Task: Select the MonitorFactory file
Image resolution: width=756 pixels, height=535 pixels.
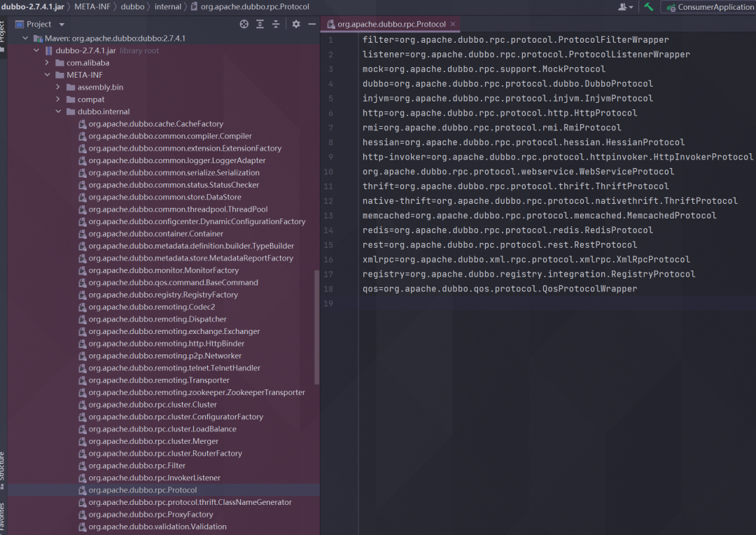Action: (x=158, y=270)
